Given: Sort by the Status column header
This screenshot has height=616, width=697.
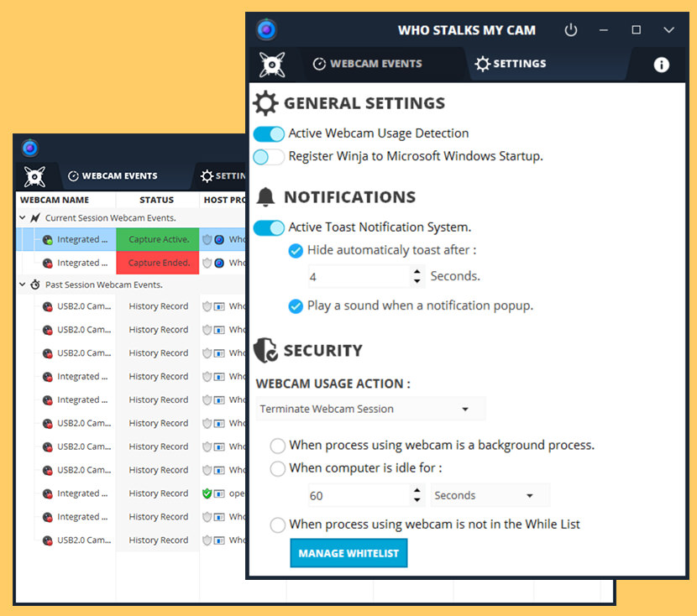Looking at the screenshot, I should (x=157, y=201).
